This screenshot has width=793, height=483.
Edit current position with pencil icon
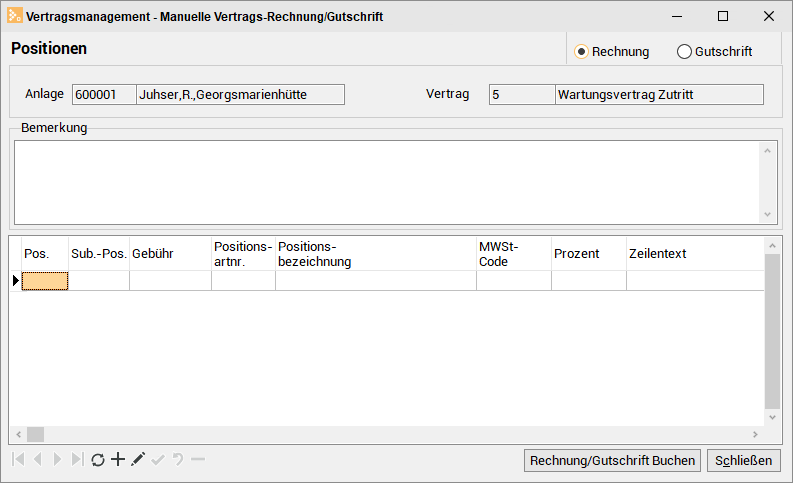[x=138, y=459]
